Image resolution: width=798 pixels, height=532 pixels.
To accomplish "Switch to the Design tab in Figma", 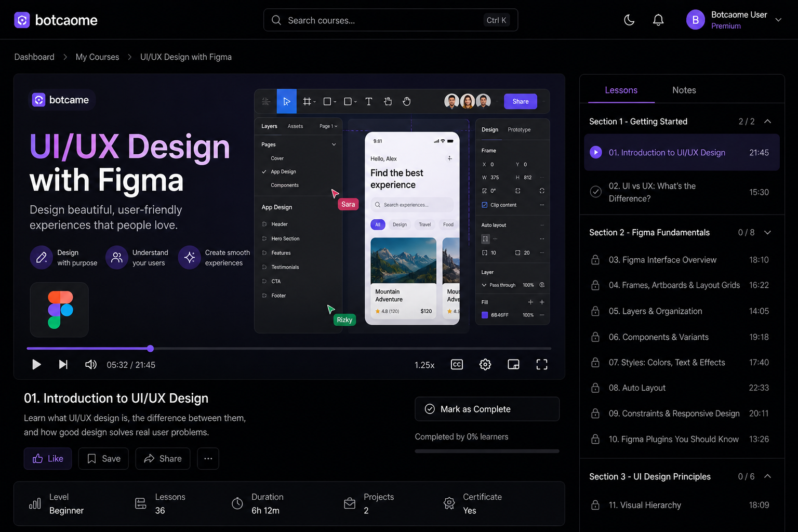I will (x=490, y=130).
